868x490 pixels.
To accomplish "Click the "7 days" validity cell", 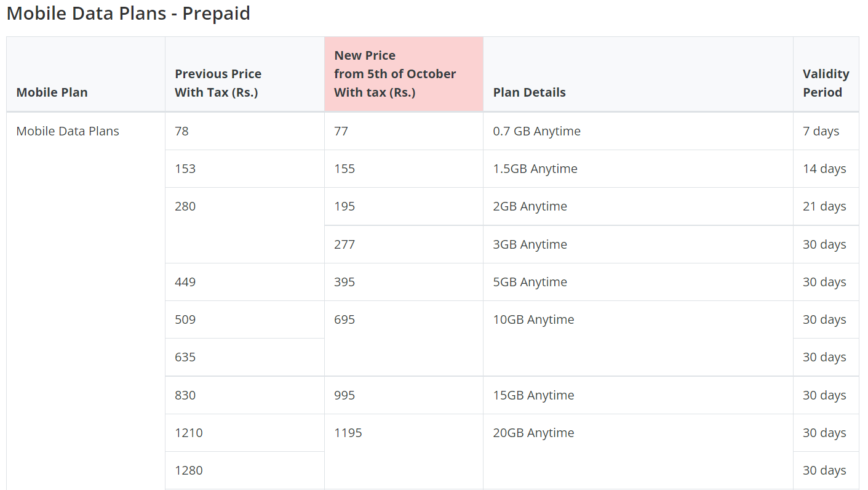I will point(821,131).
